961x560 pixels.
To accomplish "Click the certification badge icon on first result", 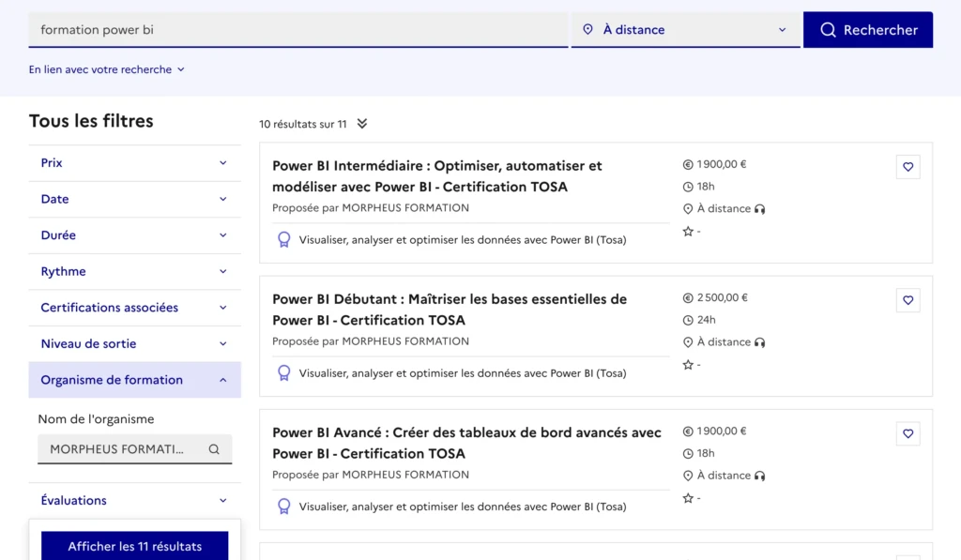I will (x=283, y=239).
